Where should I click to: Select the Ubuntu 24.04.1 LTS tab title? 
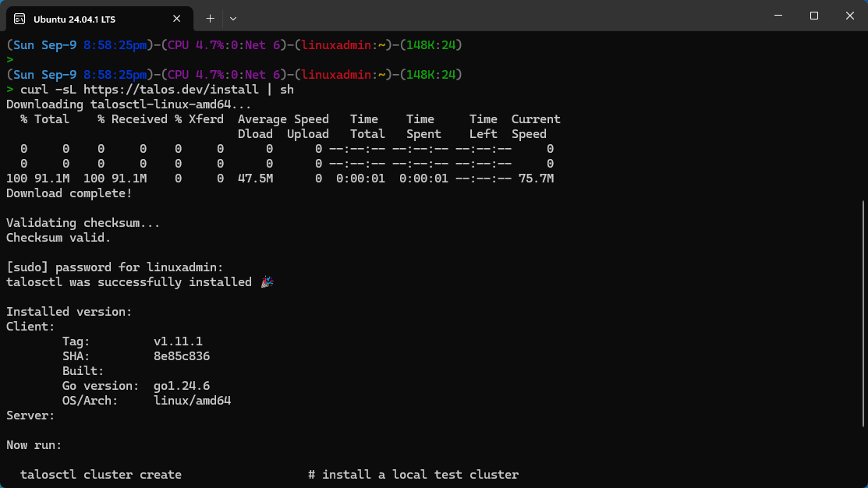coord(73,17)
